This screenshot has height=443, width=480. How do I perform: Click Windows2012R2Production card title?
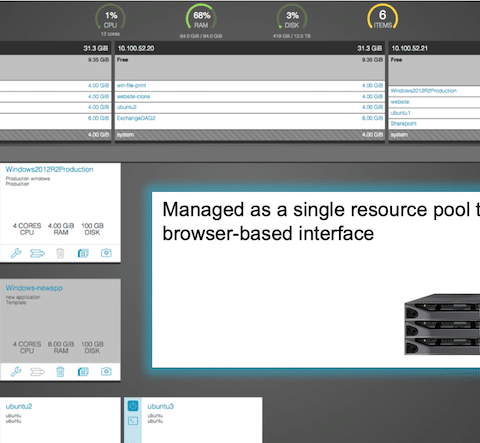(x=49, y=169)
